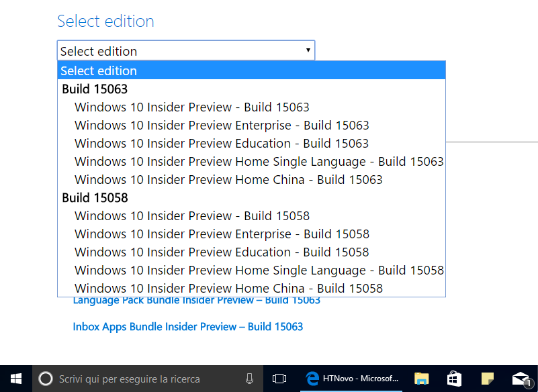538x392 pixels.
Task: Open File Explorer from the taskbar
Action: (x=421, y=379)
